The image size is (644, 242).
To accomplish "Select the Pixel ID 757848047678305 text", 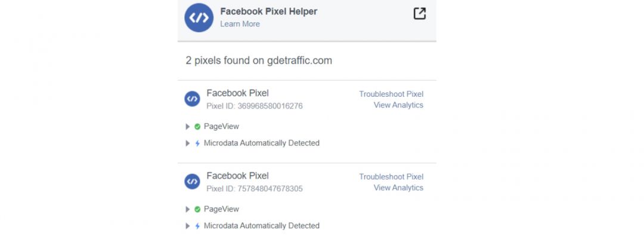I will coord(255,189).
